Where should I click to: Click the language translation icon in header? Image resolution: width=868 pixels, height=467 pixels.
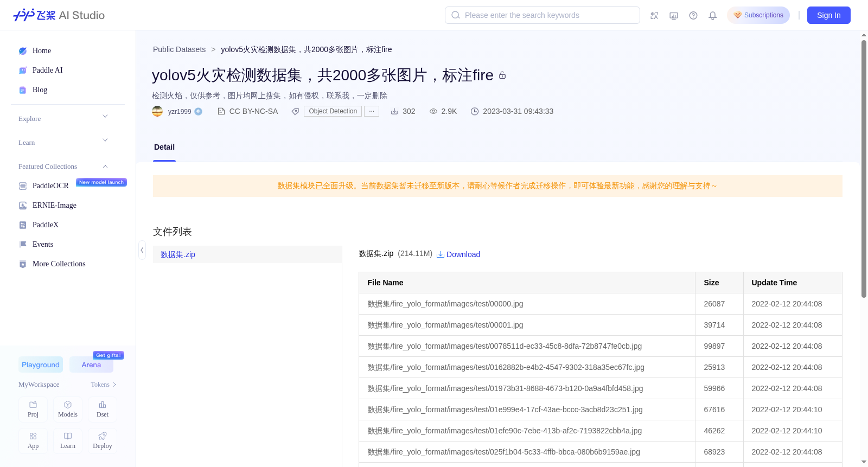tap(654, 15)
